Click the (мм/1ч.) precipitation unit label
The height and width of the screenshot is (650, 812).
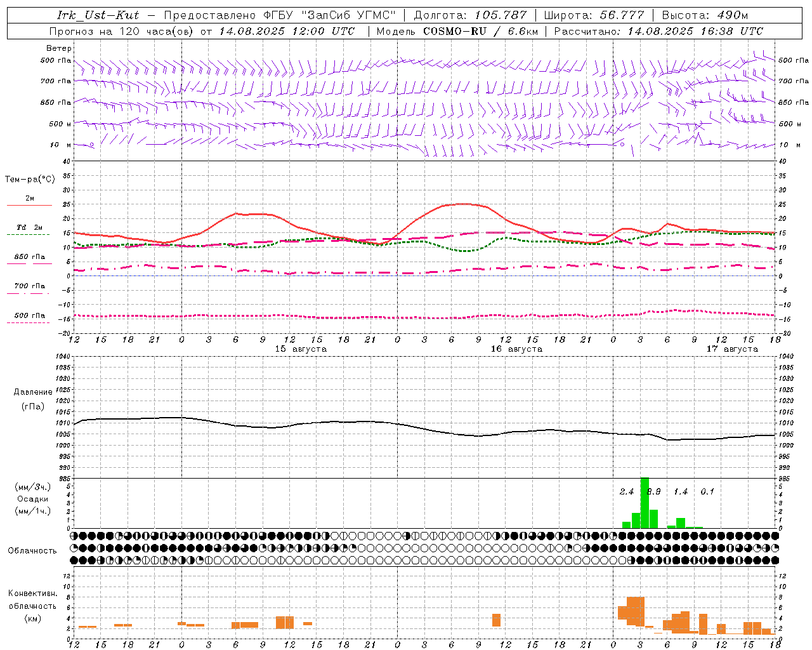[33, 511]
